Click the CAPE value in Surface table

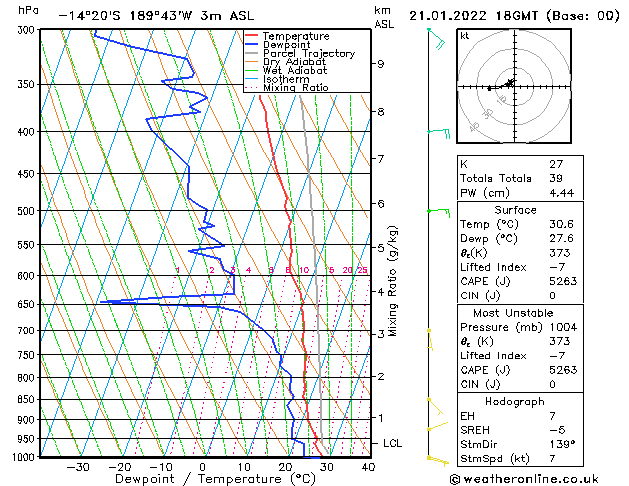click(x=563, y=281)
